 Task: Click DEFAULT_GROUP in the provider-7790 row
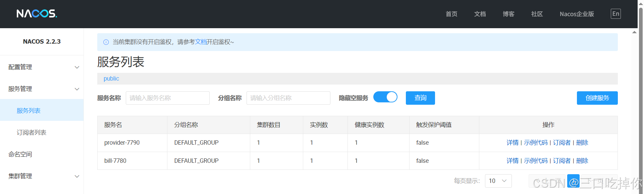(196, 143)
